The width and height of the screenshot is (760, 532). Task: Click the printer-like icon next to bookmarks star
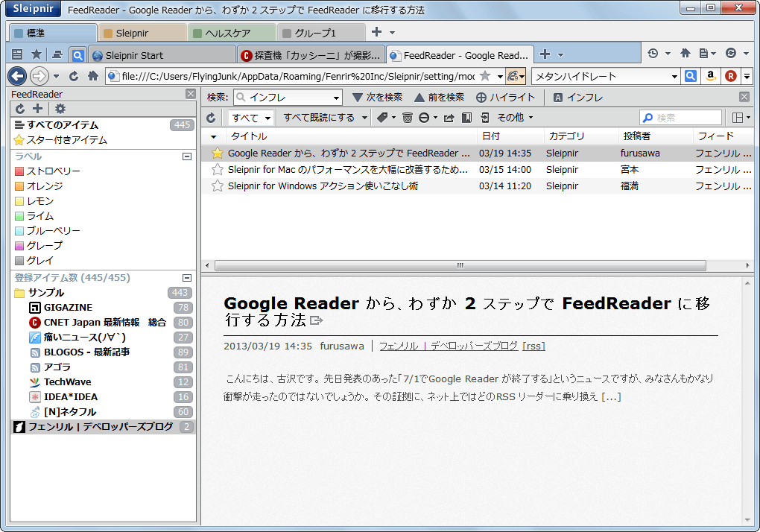pyautogui.click(x=57, y=54)
